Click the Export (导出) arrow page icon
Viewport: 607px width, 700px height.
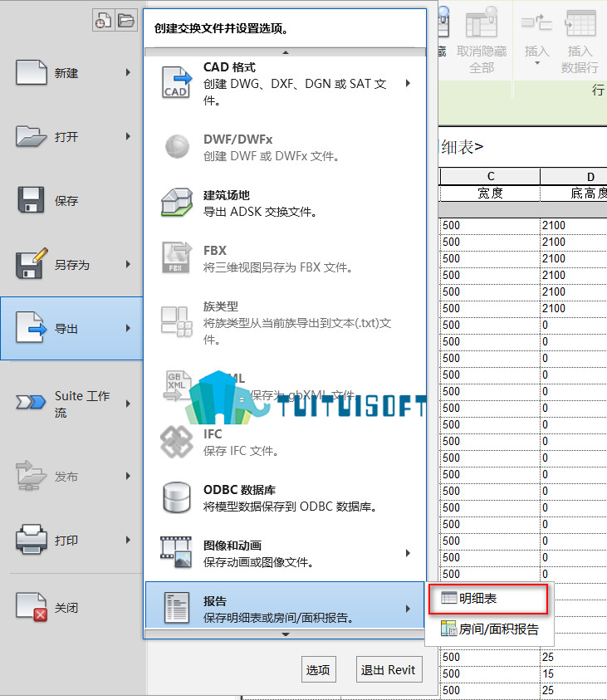(x=32, y=328)
